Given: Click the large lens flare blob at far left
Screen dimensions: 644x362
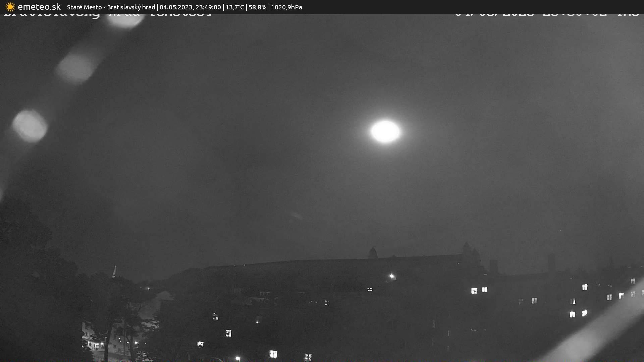Looking at the screenshot, I should (x=30, y=126).
